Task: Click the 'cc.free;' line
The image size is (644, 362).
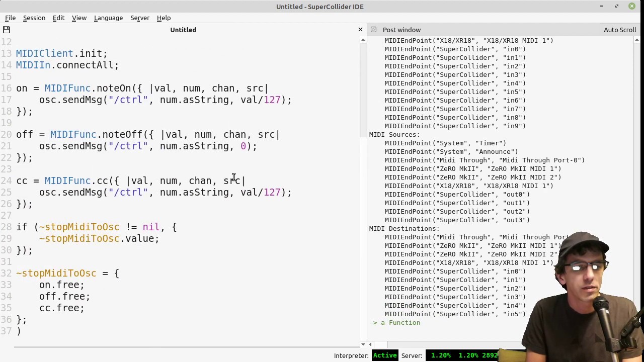Action: (62, 308)
